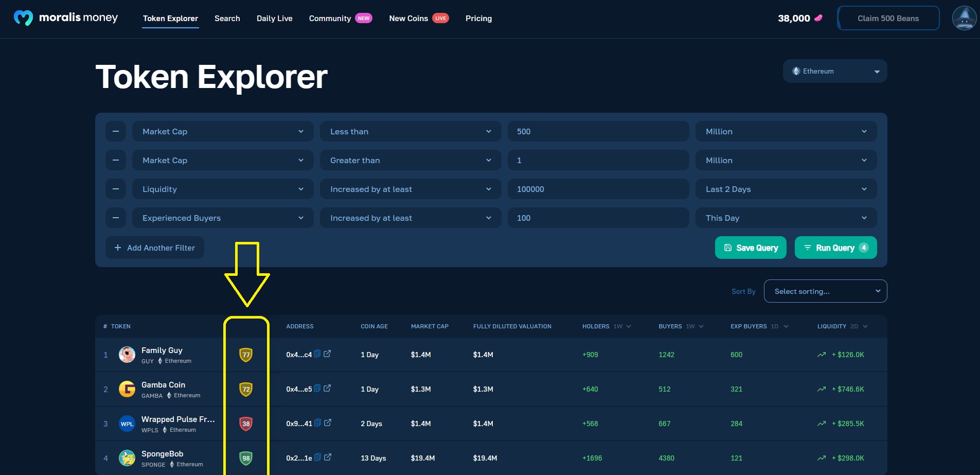The image size is (980, 475).
Task: Open Wrapped Pulse address external link
Action: (328, 423)
